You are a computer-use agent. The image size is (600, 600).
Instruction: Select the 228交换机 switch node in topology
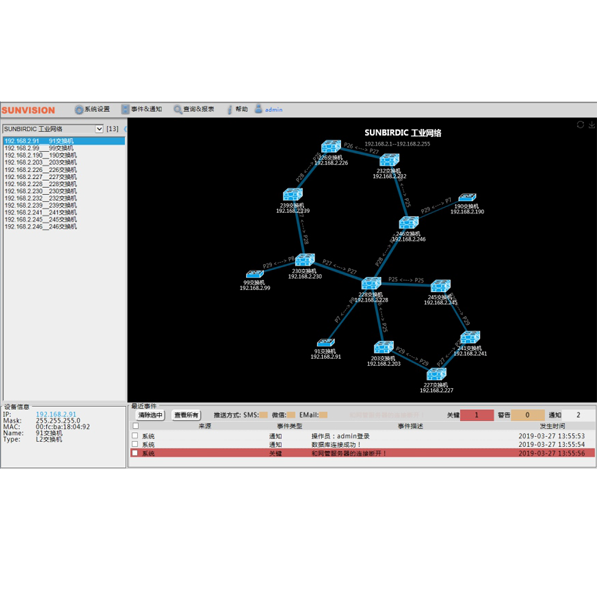click(371, 284)
